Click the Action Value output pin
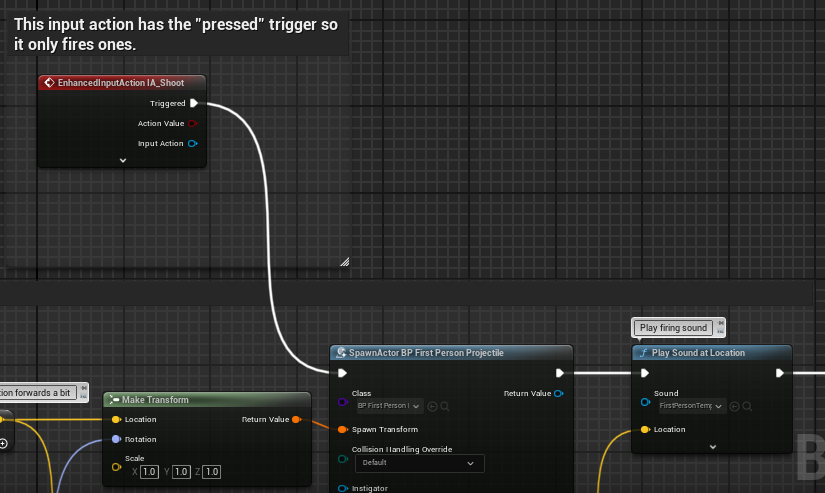The image size is (825, 493). point(193,124)
